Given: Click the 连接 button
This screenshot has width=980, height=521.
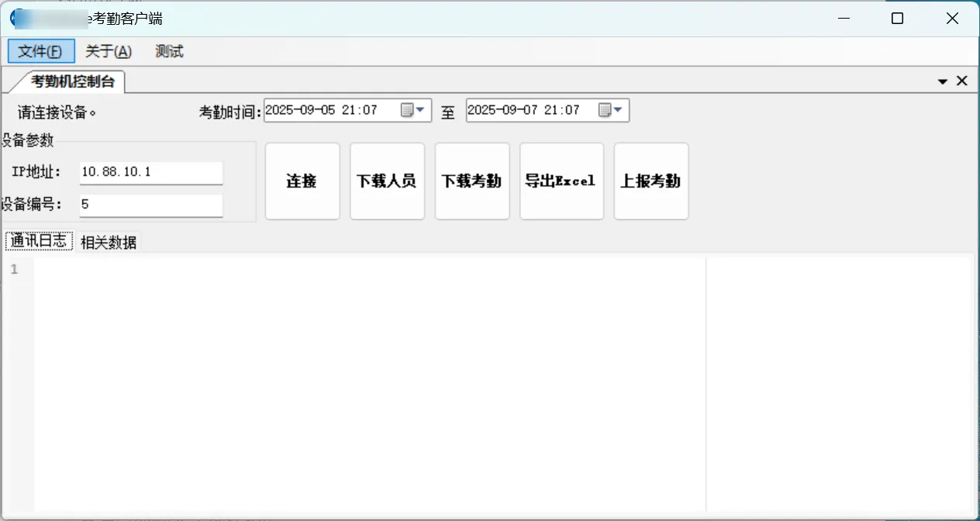Looking at the screenshot, I should pos(302,181).
